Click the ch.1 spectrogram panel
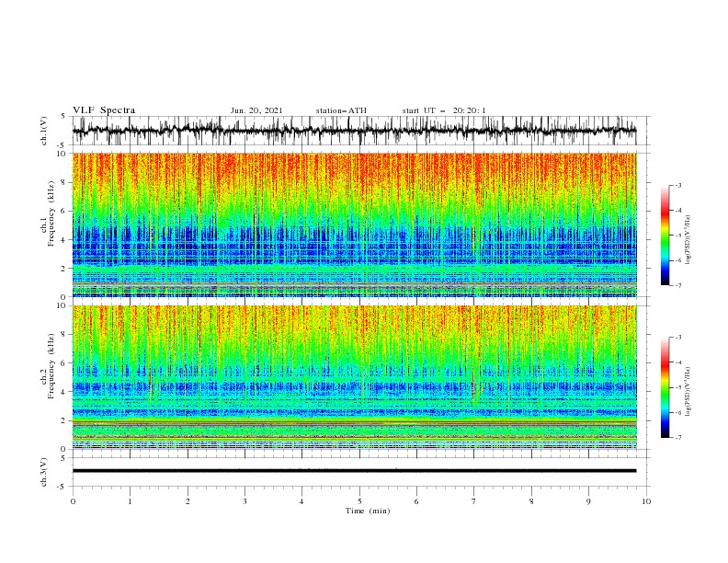Image resolution: width=728 pixels, height=563 pixels. click(354, 224)
